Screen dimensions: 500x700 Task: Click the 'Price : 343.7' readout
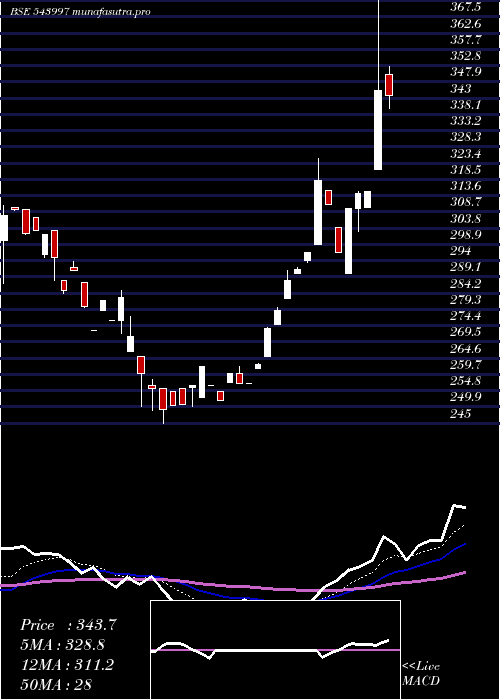click(68, 625)
